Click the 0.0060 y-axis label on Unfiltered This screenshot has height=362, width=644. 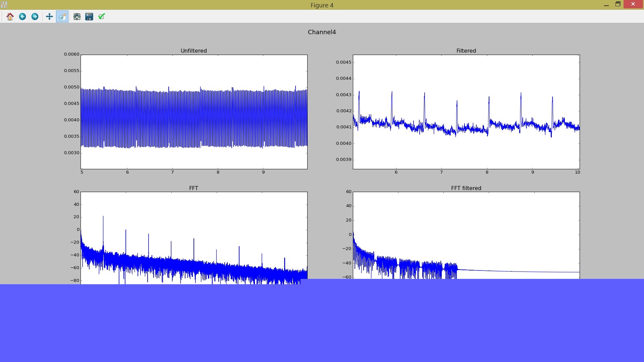pyautogui.click(x=72, y=54)
